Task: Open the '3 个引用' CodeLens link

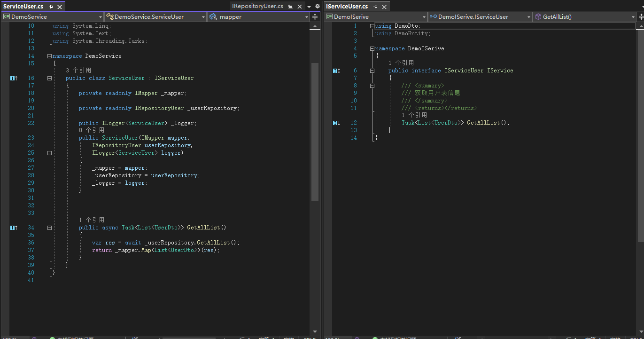Action: (x=78, y=71)
